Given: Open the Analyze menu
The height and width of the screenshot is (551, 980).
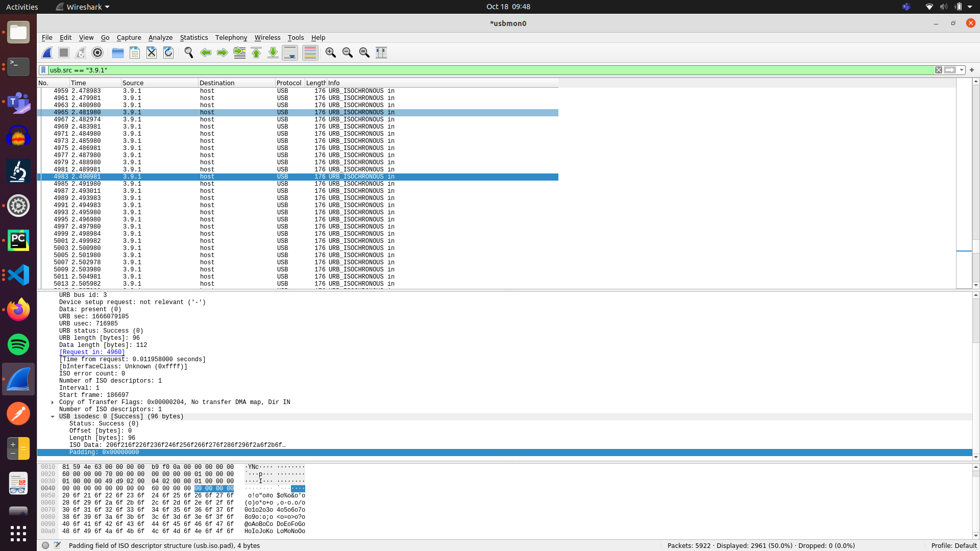Looking at the screenshot, I should [x=160, y=37].
